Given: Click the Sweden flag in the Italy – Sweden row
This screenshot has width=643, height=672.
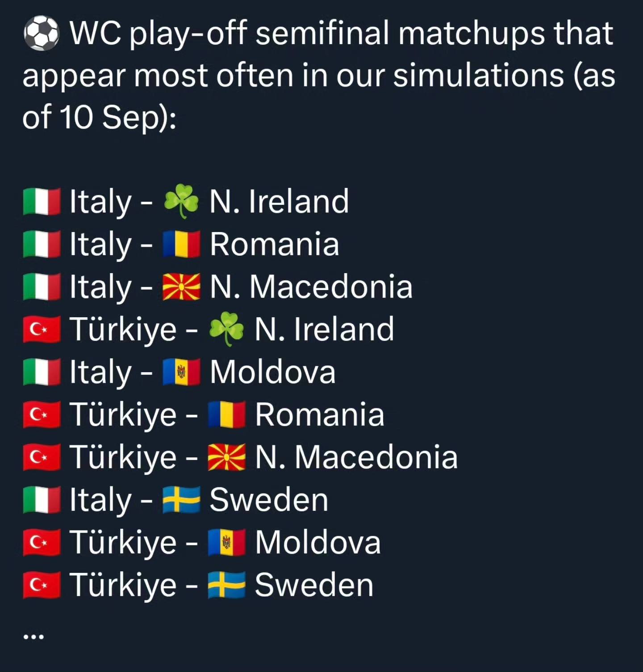Looking at the screenshot, I should coord(181,500).
